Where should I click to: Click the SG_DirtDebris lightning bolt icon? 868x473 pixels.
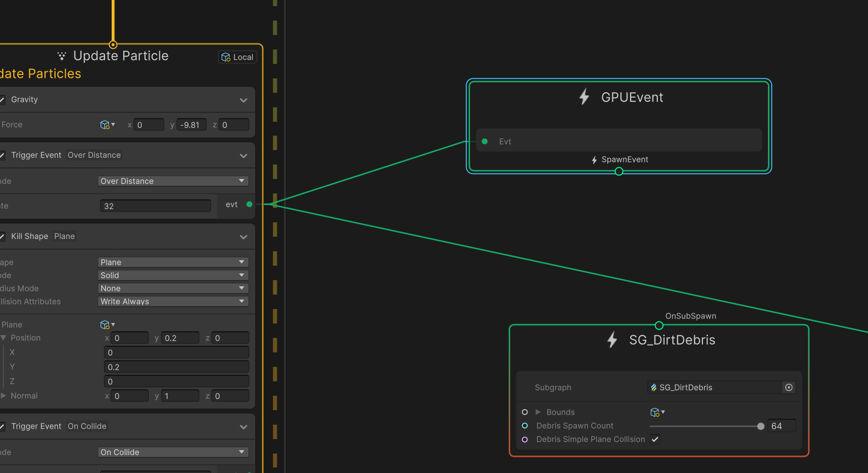pos(612,340)
